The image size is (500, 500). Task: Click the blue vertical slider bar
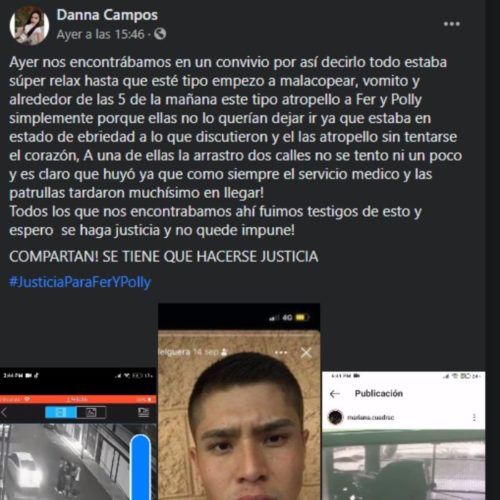[140, 467]
